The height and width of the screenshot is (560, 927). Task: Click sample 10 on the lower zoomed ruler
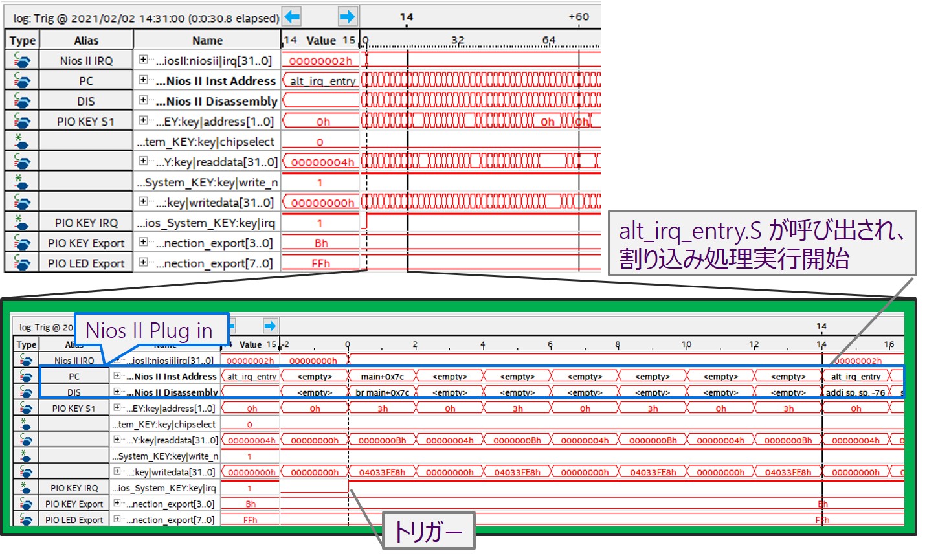[x=686, y=344]
